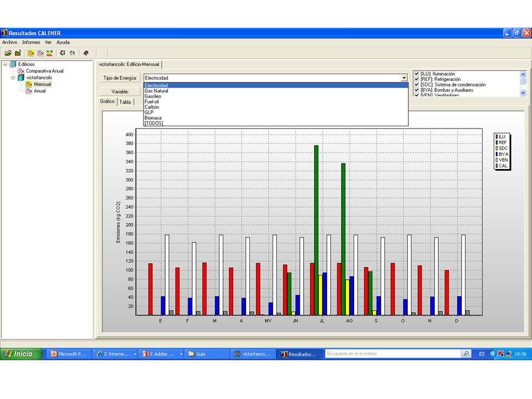Switch to the Gráfico tab

107,101
